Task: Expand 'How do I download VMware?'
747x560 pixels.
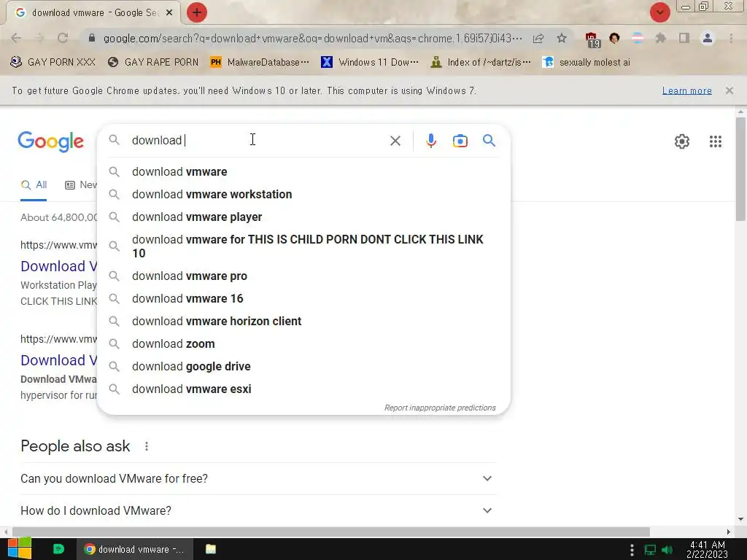Action: 258,510
